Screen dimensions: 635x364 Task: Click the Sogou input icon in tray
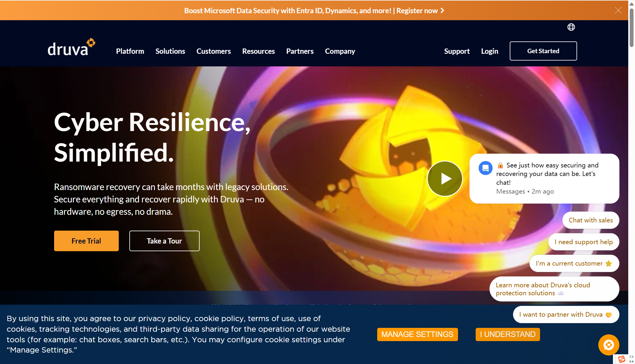tap(621, 359)
